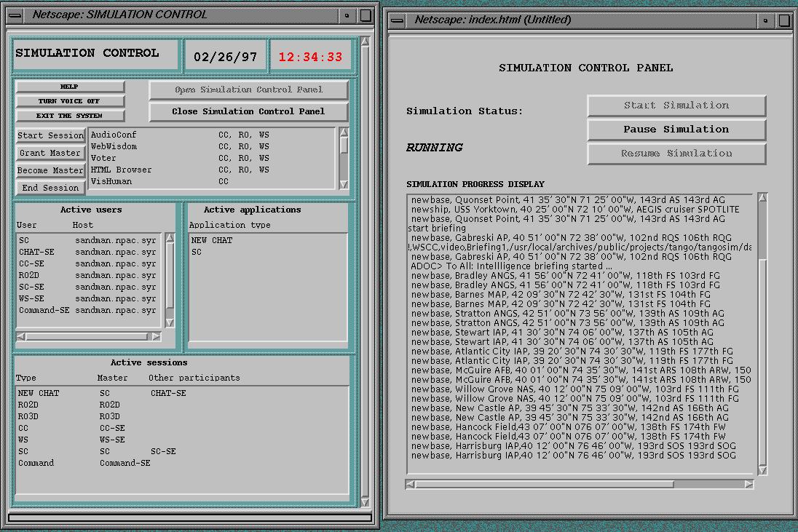798x532 pixels.
Task: Click the Become Master button
Action: point(50,170)
